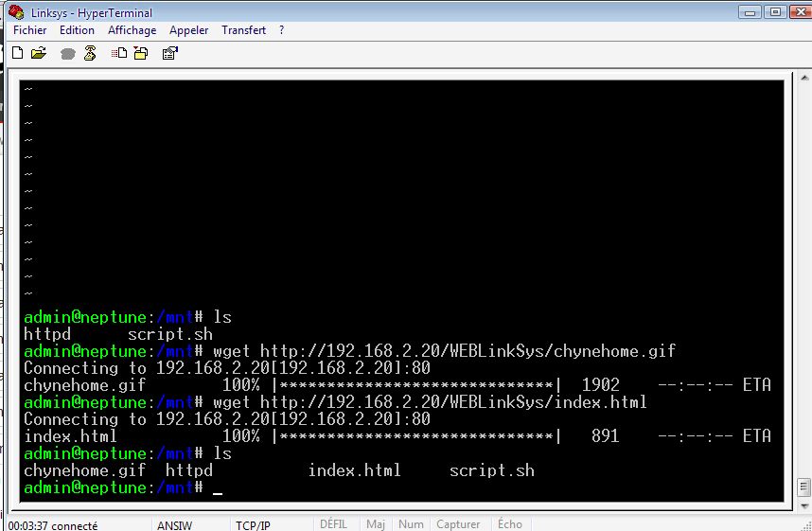Viewport: 812px width, 531px height.
Task: Click the ANSIW status bar entry
Action: click(174, 525)
